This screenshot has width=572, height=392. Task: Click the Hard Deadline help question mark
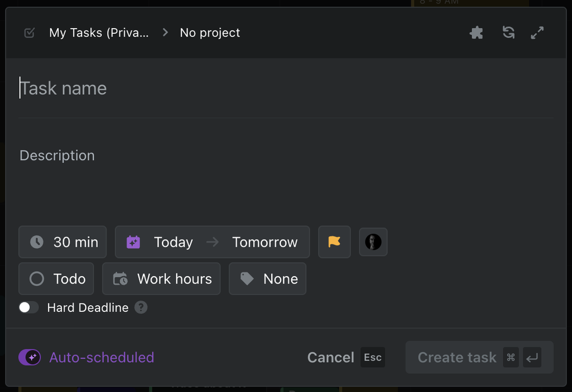pyautogui.click(x=141, y=307)
